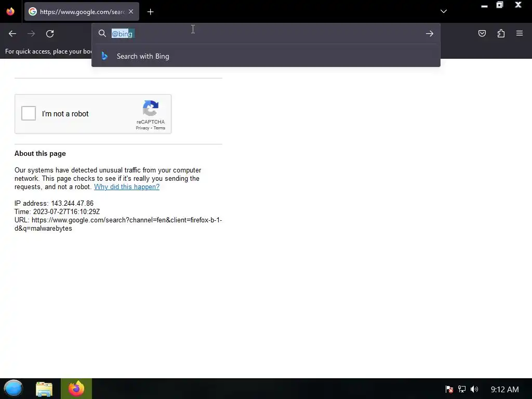This screenshot has height=399, width=532.
Task: Click the reCAPTCHA logo
Action: pyautogui.click(x=151, y=108)
